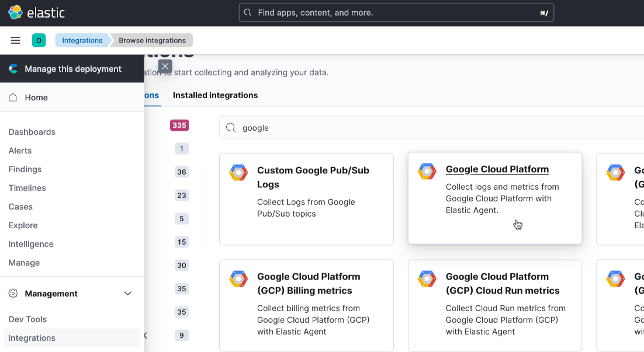Toggle the hamburger navigation menu

(16, 40)
